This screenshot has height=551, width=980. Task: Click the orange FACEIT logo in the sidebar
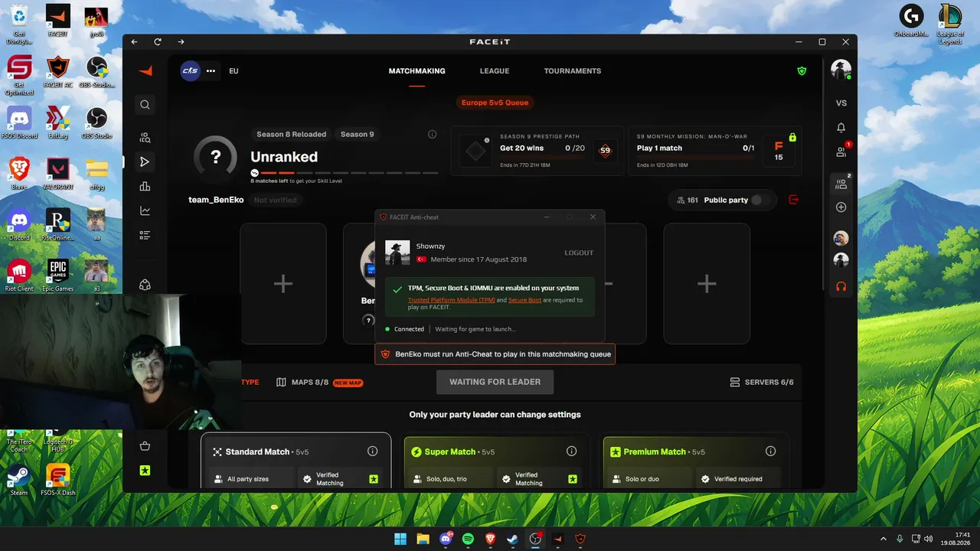click(x=145, y=71)
